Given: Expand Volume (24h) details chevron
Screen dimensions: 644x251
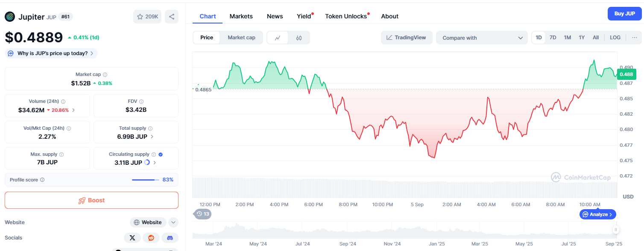Looking at the screenshot, I should (x=73, y=110).
